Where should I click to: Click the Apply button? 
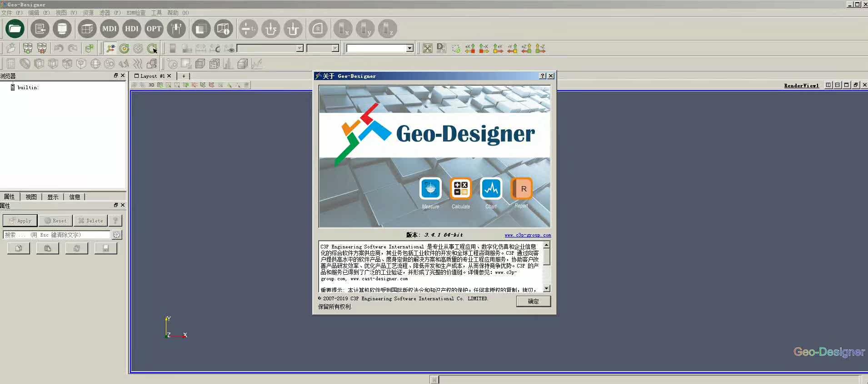(20, 221)
